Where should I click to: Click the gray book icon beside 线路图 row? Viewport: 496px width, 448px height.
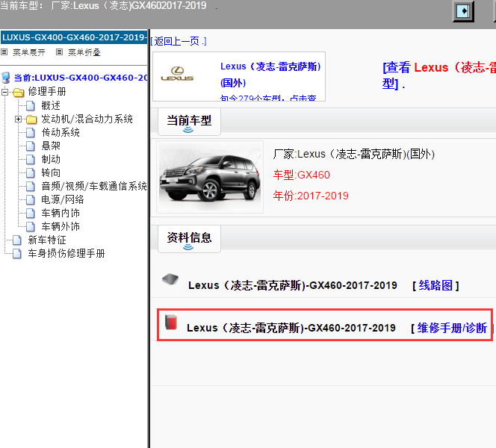point(170,279)
